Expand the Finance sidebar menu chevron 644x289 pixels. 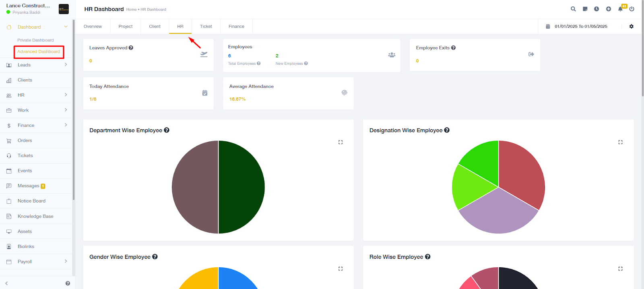[x=66, y=125]
